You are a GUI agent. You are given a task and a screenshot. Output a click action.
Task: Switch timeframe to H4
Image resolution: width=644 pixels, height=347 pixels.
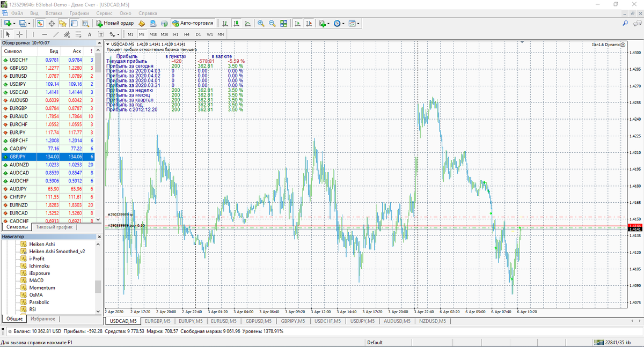[x=187, y=34]
